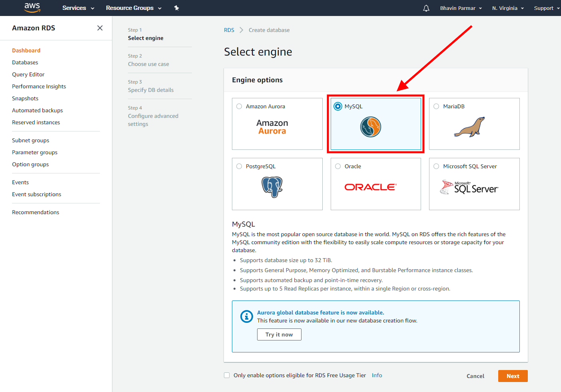The width and height of the screenshot is (561, 392).
Task: Open the Services dropdown menu
Action: pos(78,8)
